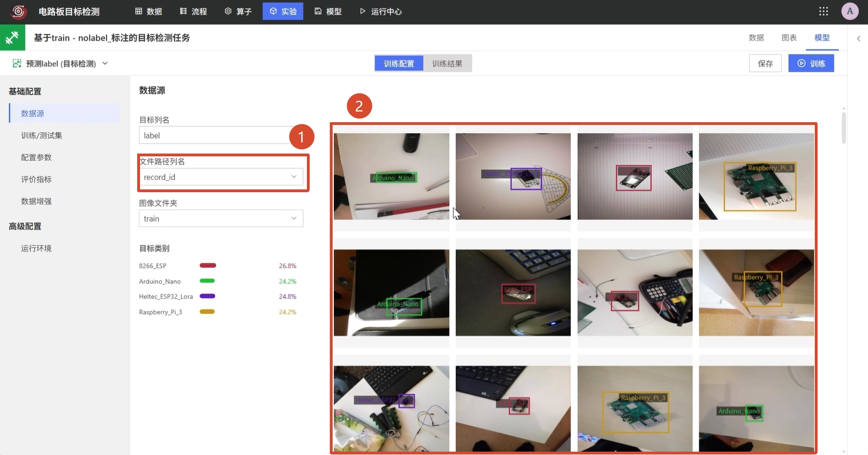Switch to the 模型 tab under header

822,38
